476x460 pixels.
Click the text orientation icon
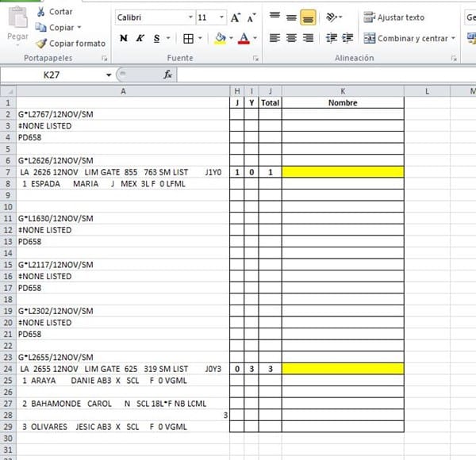coord(332,17)
